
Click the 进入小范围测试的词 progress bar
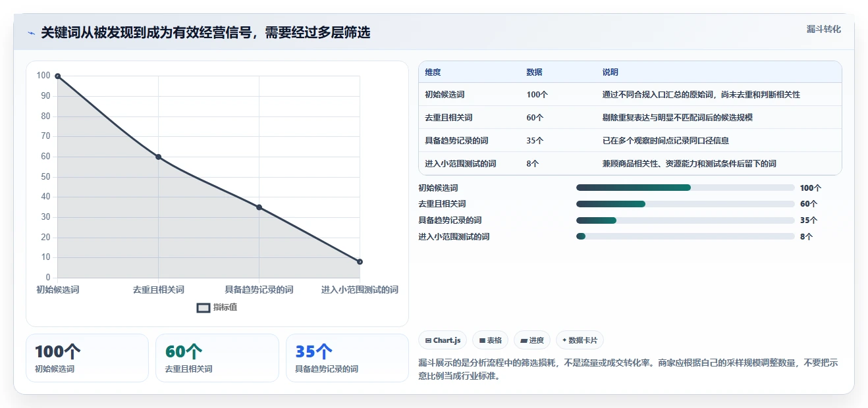click(x=685, y=236)
